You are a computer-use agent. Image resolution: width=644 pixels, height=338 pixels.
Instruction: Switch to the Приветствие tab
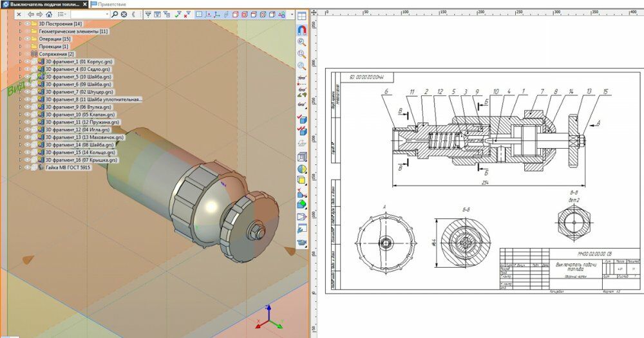(111, 4)
